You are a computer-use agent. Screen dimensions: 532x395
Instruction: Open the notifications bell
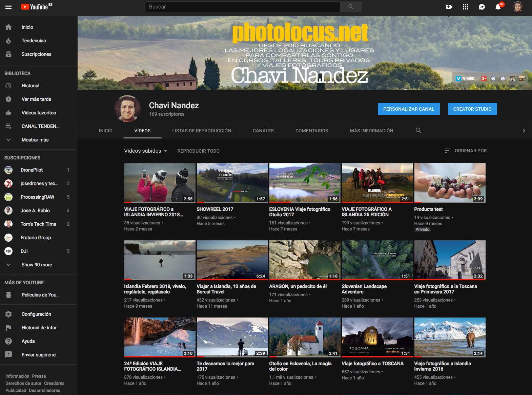point(498,7)
